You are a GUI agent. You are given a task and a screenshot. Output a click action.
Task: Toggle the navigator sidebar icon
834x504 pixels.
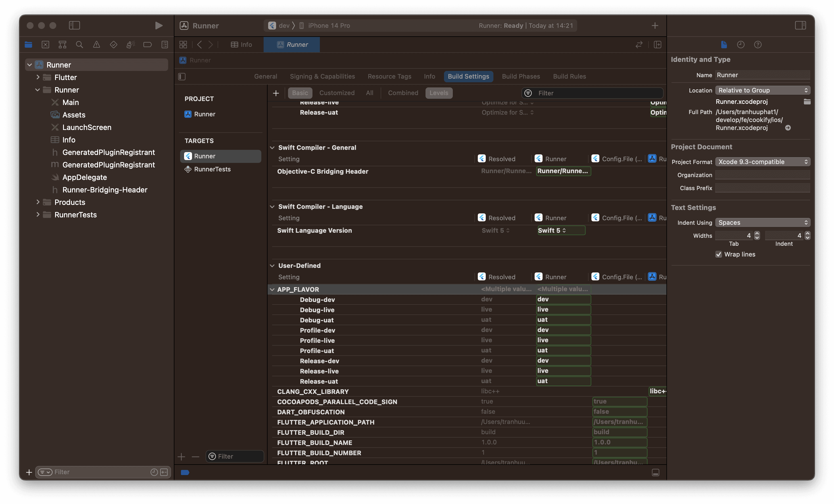click(x=74, y=25)
